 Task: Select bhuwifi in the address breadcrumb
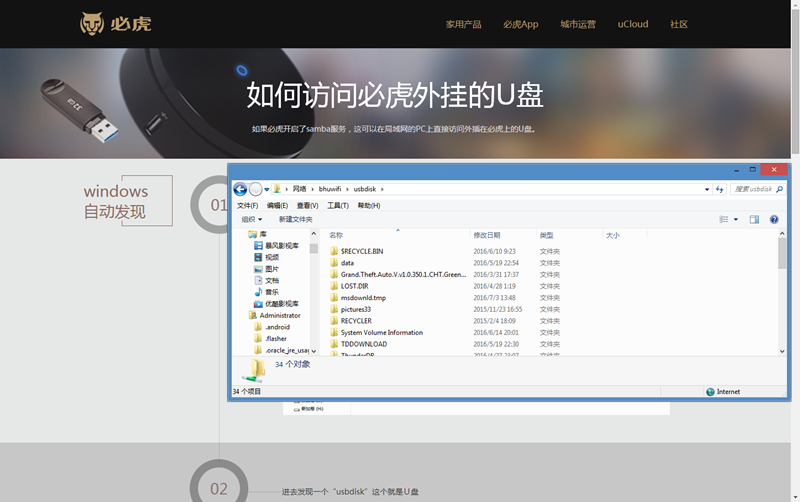point(330,189)
